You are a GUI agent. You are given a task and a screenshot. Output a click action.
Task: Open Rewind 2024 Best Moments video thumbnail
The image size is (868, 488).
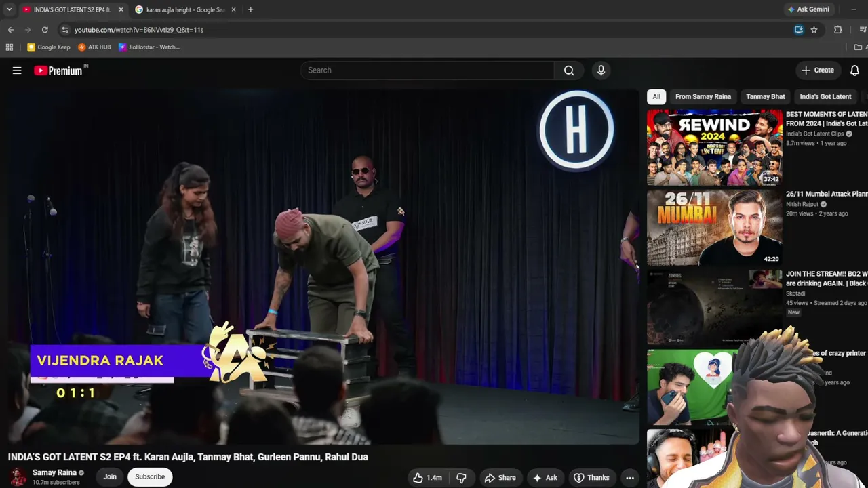[715, 148]
